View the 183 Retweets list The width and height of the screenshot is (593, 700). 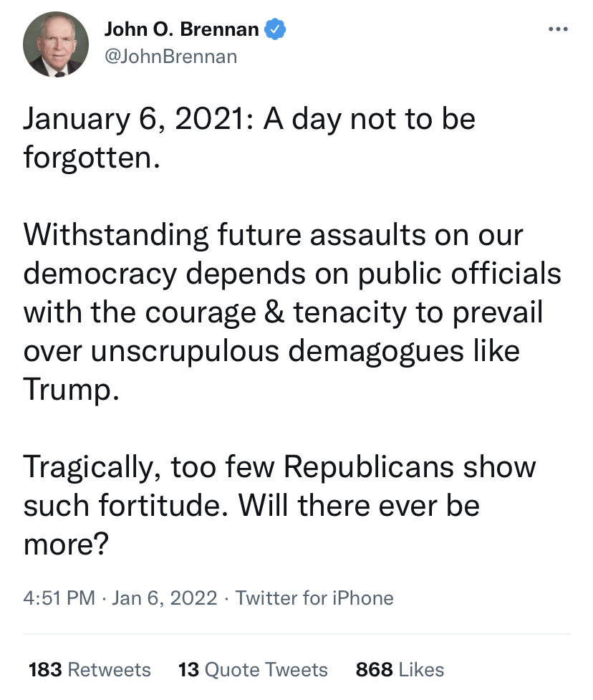[x=90, y=670]
